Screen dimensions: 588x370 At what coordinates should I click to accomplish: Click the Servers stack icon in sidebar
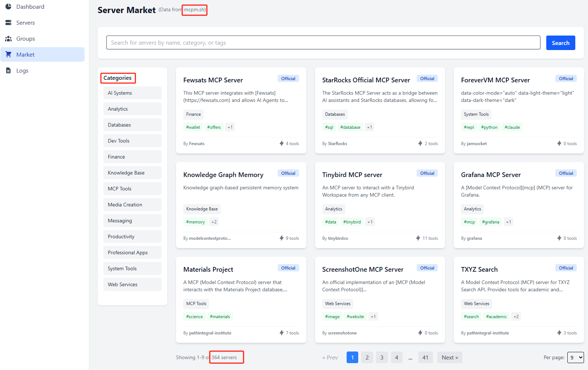[x=8, y=22]
